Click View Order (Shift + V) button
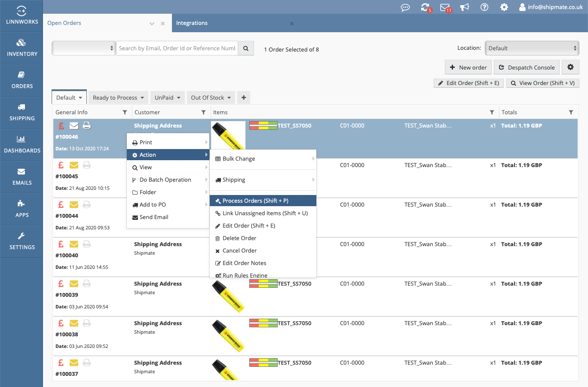The width and height of the screenshot is (588, 387). (x=542, y=83)
